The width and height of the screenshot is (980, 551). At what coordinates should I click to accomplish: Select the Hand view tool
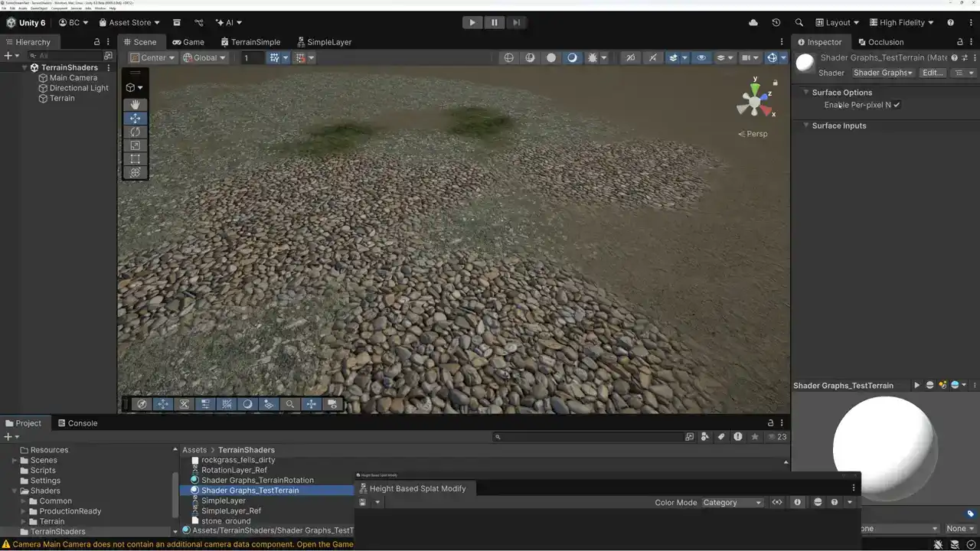[x=135, y=105]
